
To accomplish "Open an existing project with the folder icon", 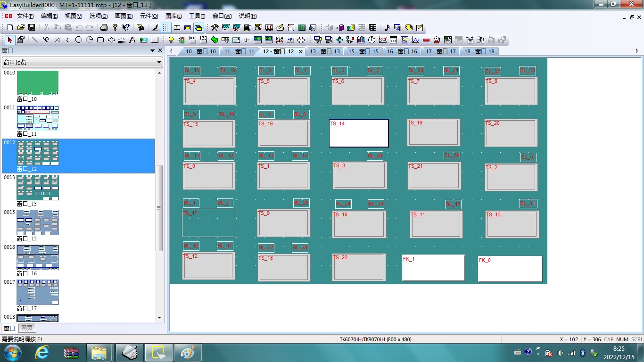I will 21,28.
